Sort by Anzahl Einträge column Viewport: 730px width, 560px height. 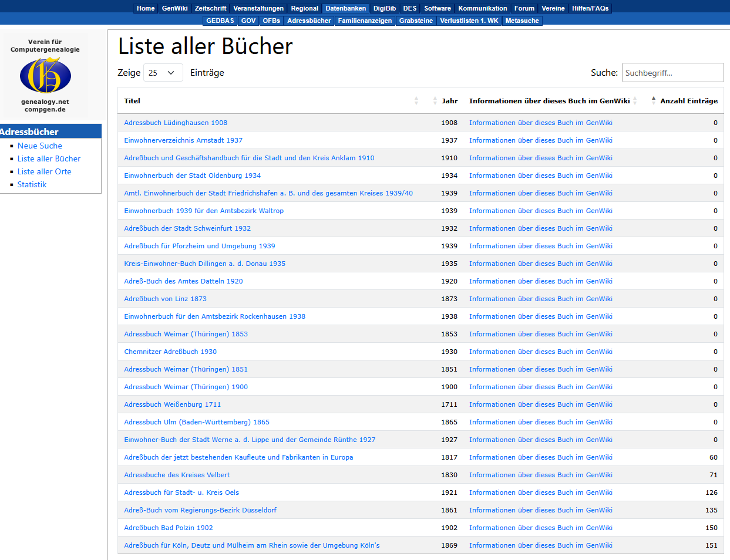pyautogui.click(x=688, y=101)
